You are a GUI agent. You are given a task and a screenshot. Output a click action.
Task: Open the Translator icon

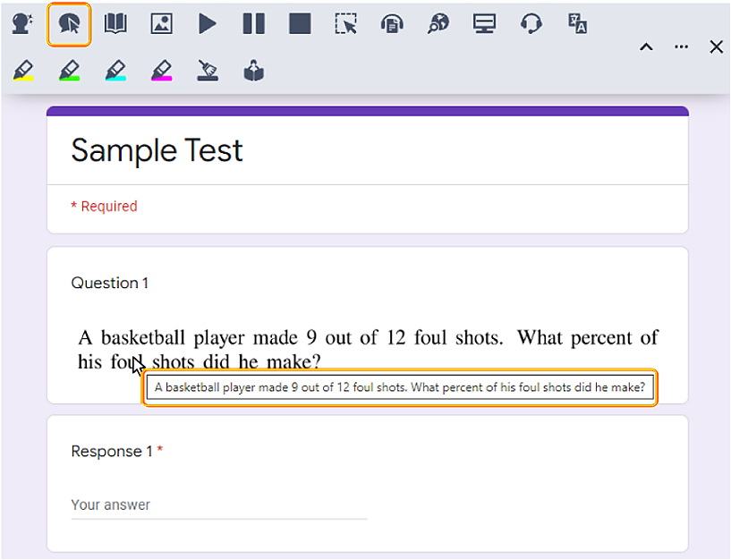(577, 23)
